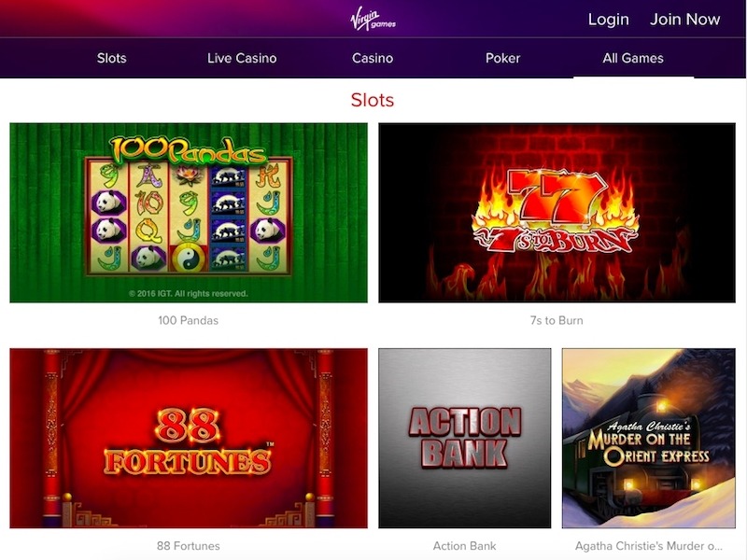This screenshot has width=747, height=560.
Task: Switch to the Live Casino tab
Action: click(x=242, y=58)
